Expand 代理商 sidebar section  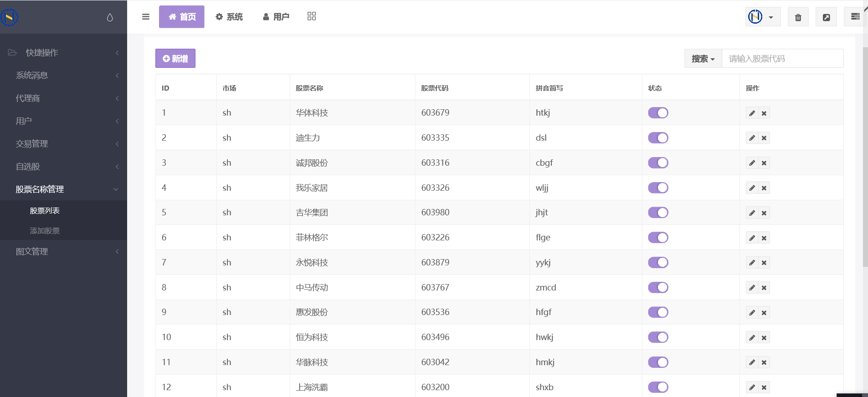tap(63, 98)
